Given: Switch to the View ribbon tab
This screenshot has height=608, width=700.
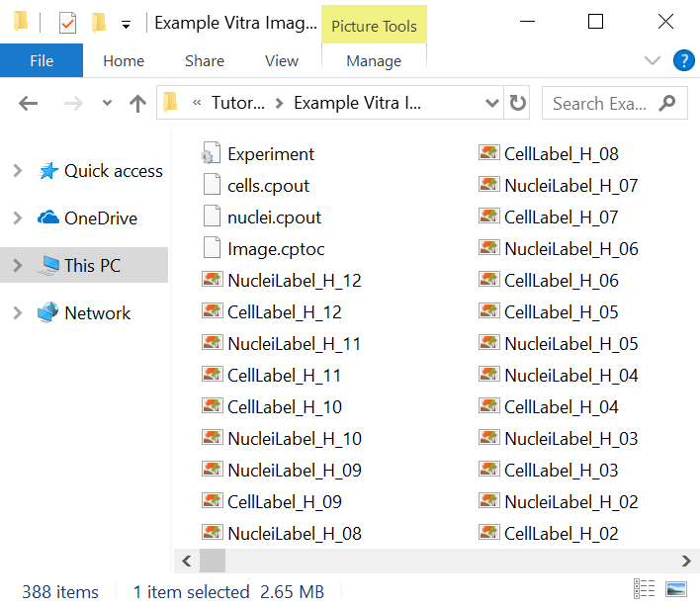Looking at the screenshot, I should (x=281, y=60).
